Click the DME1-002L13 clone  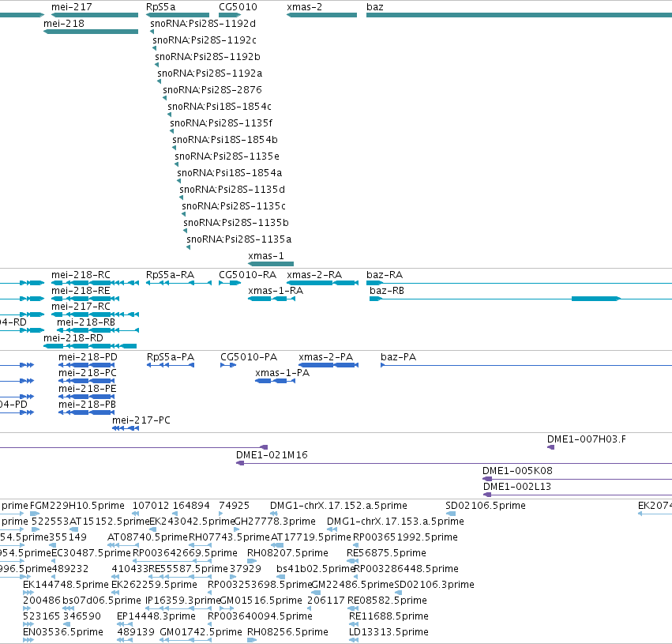577,495
